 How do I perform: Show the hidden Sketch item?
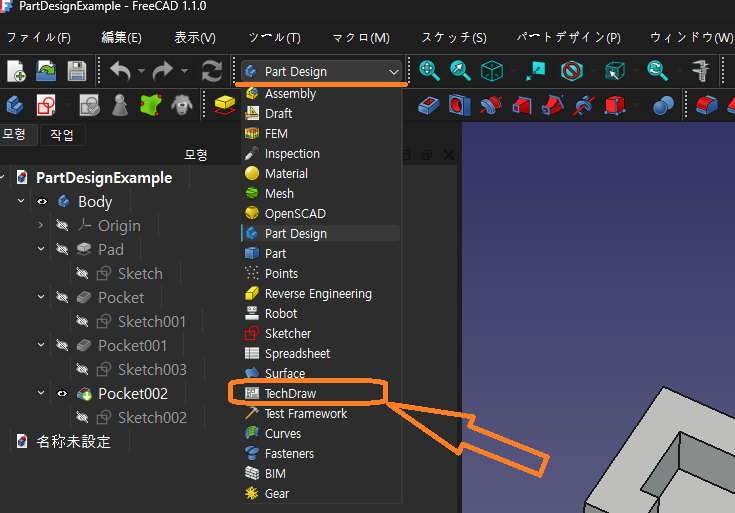point(82,273)
